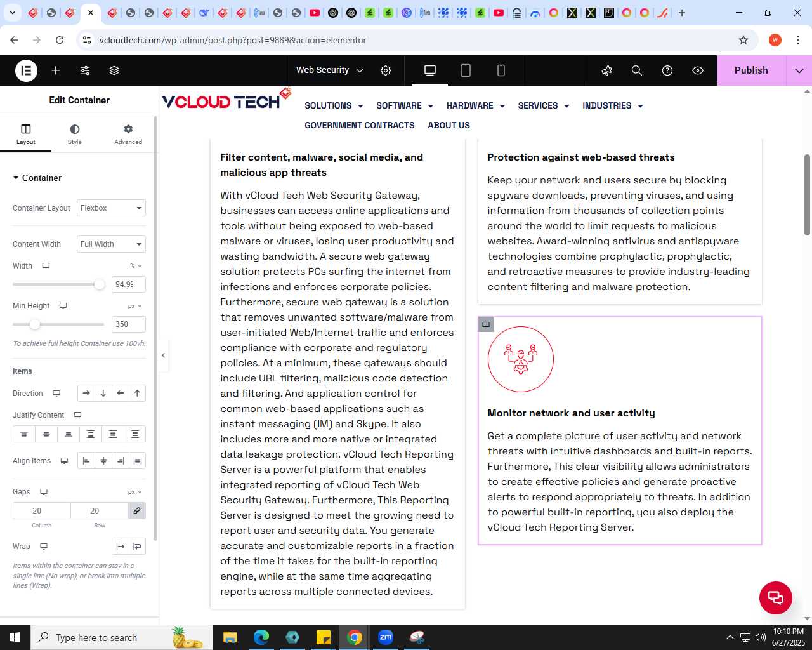Image resolution: width=812 pixels, height=650 pixels.
Task: Switch to tablet preview mode
Action: pos(466,70)
